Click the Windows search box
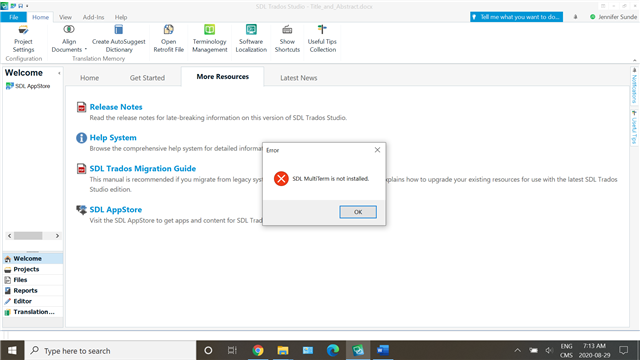This screenshot has width=640, height=360. [110, 350]
